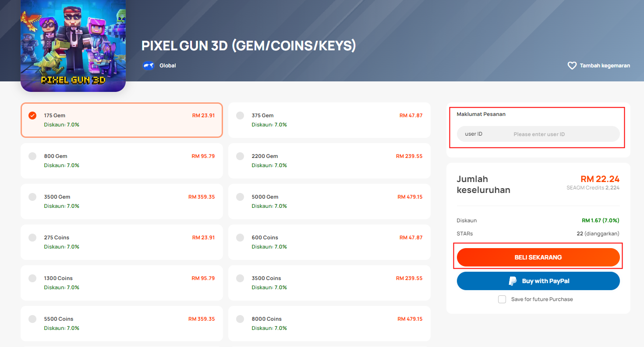Click the RM 95.79 price for 1300 Coins
Screen dimensions: 644x347
[x=203, y=278]
